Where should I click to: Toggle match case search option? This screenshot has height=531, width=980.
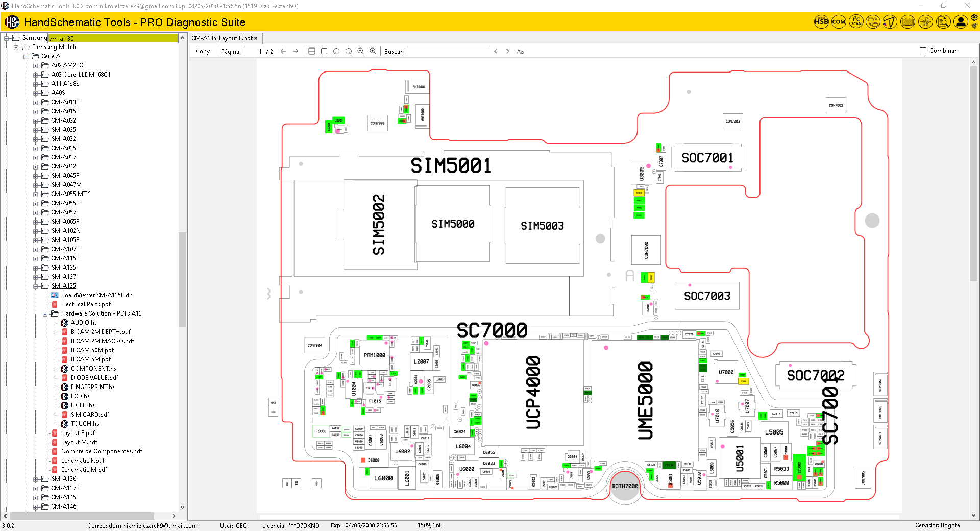(x=520, y=51)
